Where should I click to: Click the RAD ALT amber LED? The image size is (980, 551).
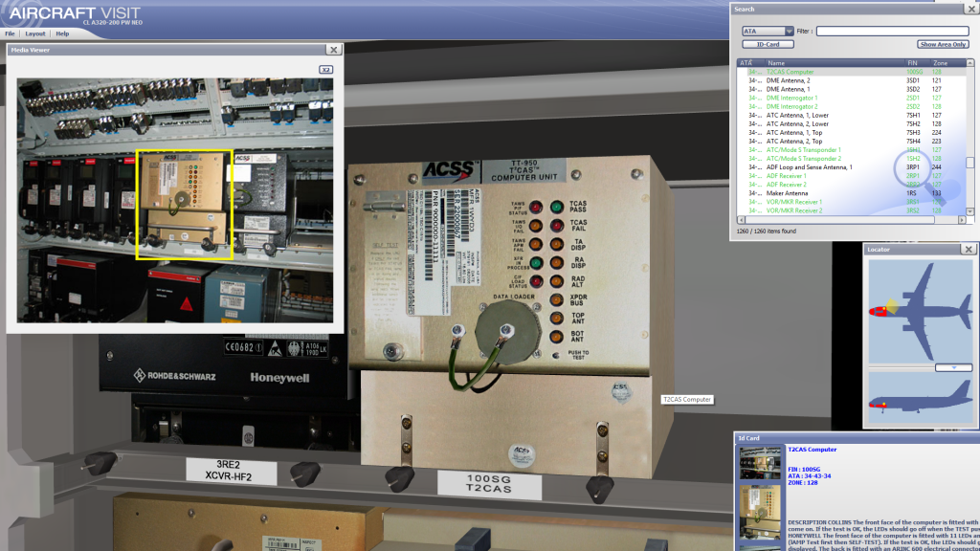click(x=556, y=282)
